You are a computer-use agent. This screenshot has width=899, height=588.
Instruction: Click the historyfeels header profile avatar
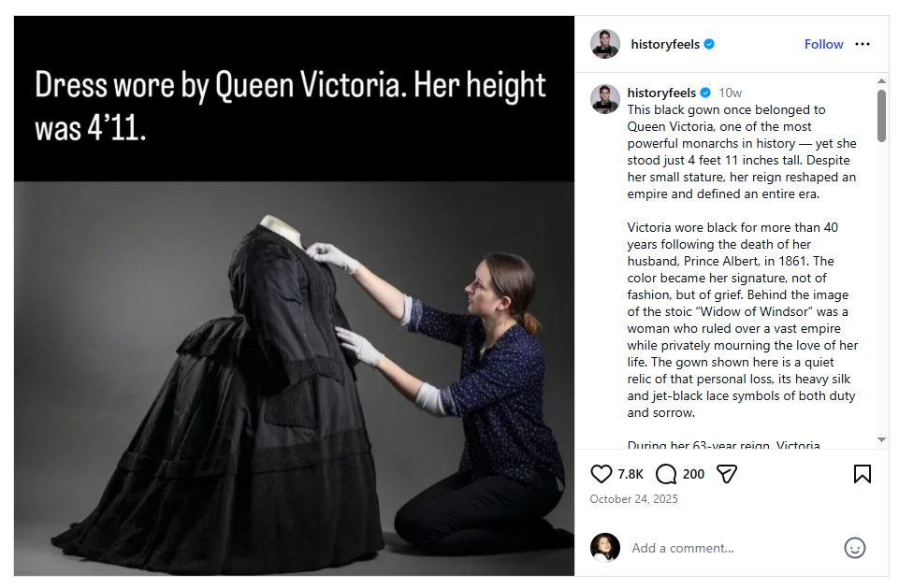click(605, 44)
